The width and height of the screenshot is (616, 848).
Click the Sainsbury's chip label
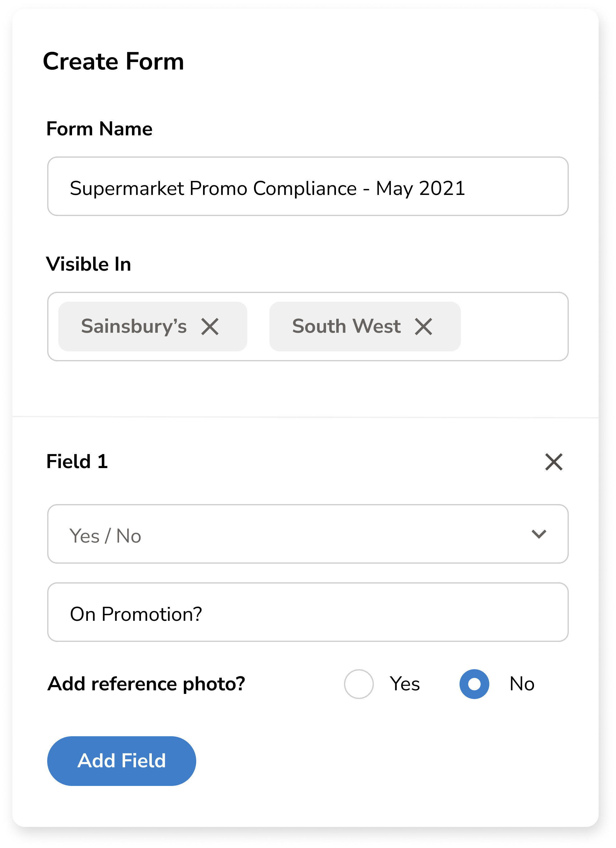pos(134,327)
